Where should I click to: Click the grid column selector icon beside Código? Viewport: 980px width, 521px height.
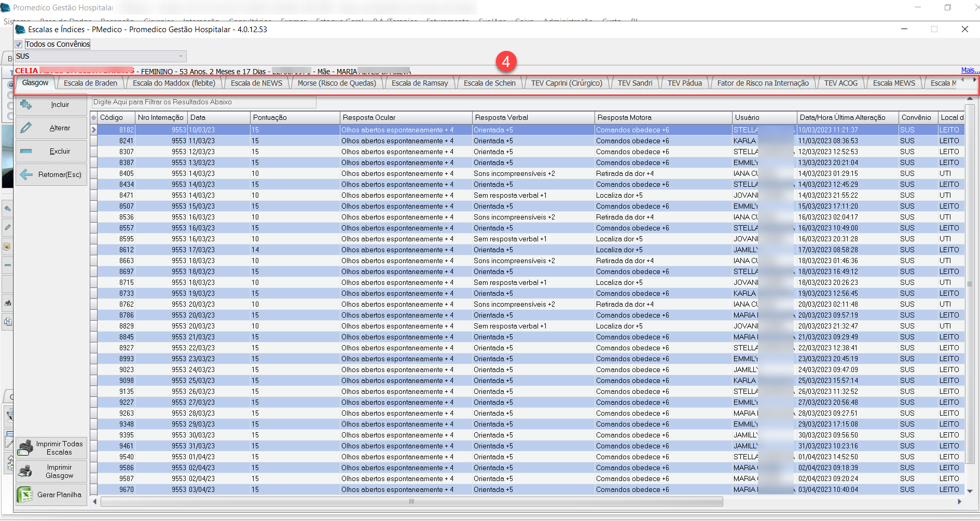pyautogui.click(x=94, y=118)
